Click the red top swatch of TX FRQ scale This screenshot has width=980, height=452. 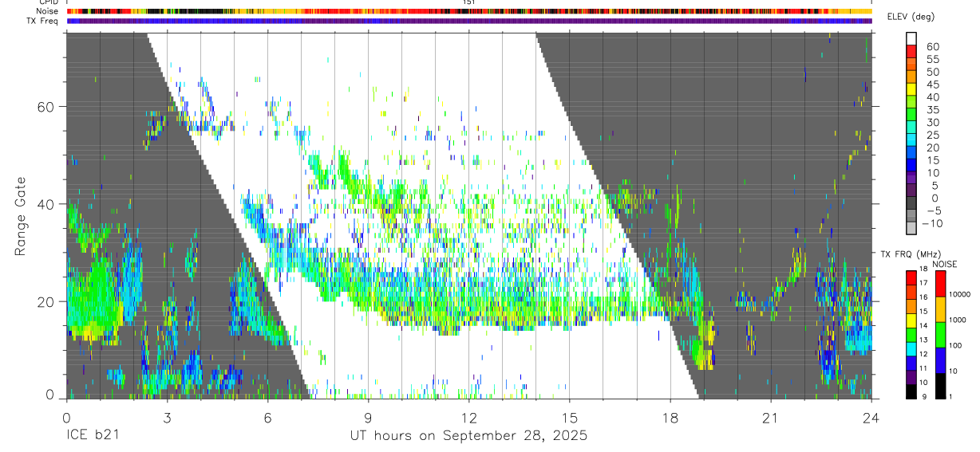912,278
